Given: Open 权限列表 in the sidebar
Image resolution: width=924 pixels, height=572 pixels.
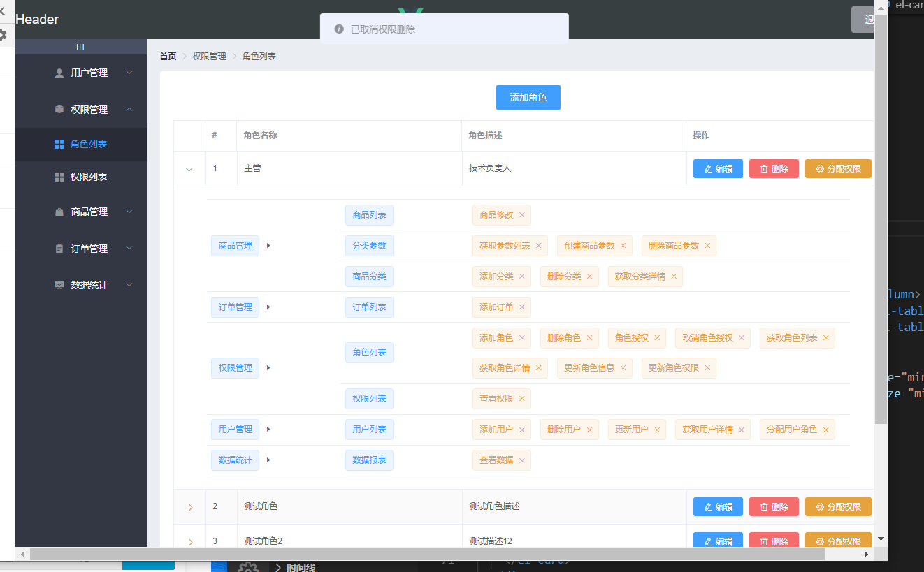Looking at the screenshot, I should pos(81,177).
